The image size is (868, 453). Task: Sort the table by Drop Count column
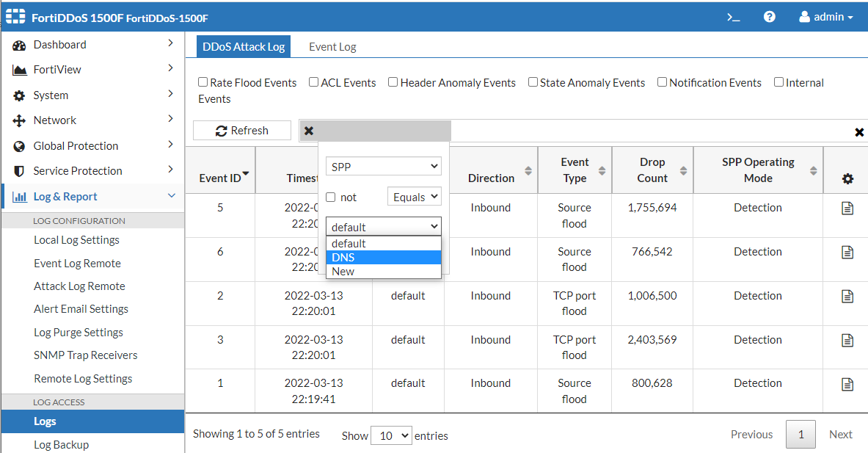652,170
